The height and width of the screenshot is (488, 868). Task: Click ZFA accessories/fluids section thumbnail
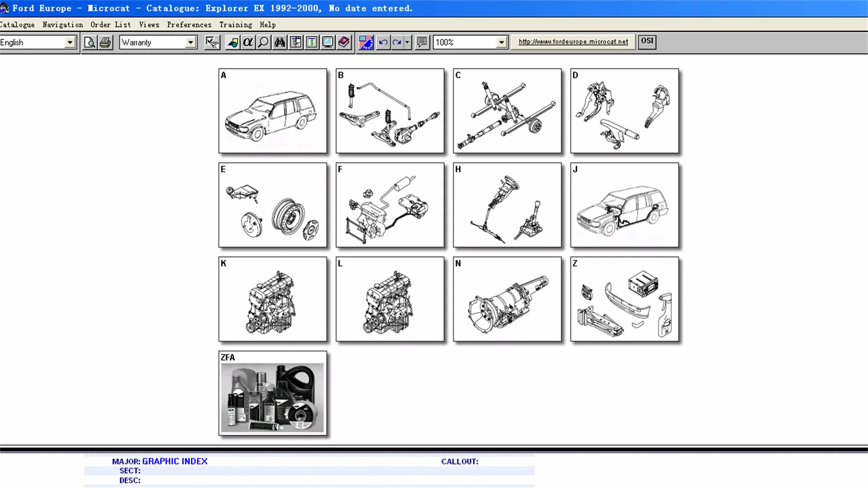click(272, 393)
